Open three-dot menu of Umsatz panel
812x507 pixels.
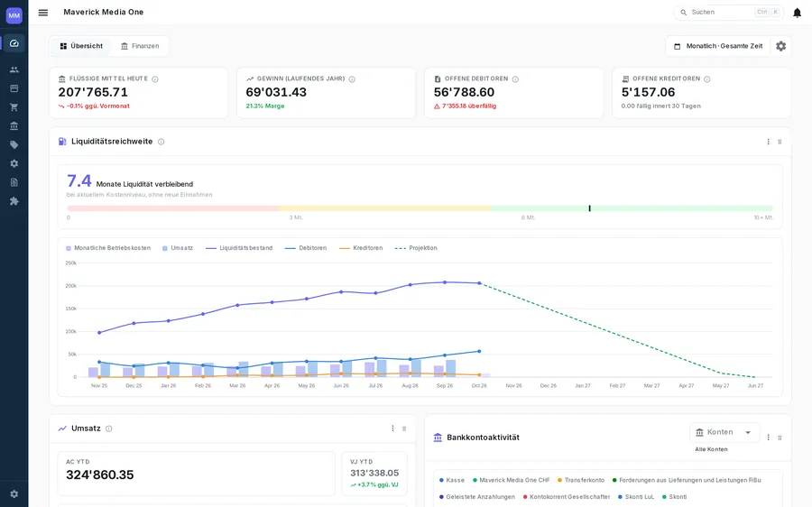point(392,429)
